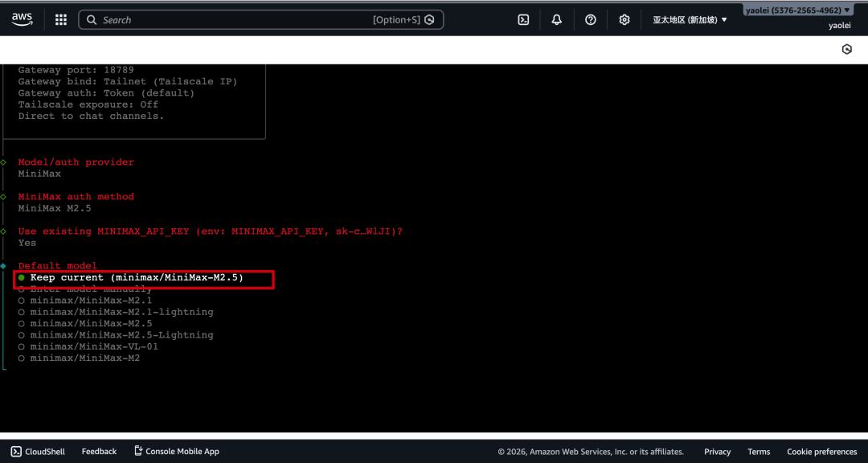Open the Feedback link in footer
This screenshot has width=868, height=463.
(99, 452)
